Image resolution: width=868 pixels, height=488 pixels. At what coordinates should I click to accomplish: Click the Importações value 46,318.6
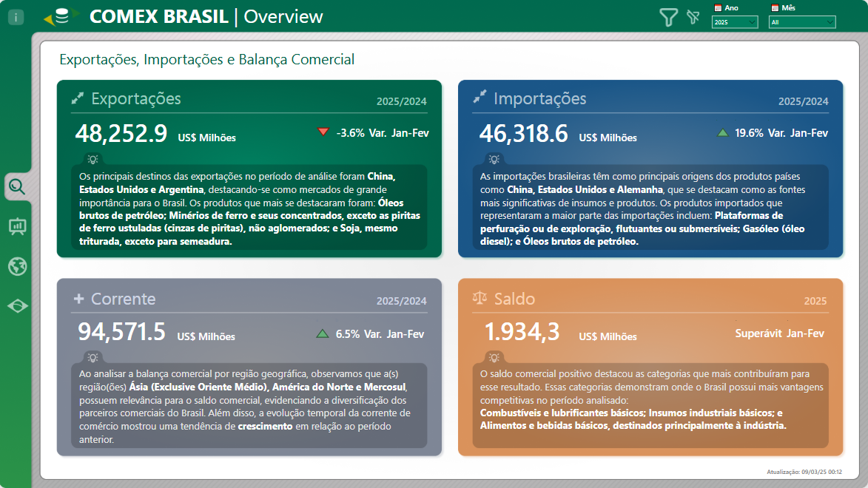pos(524,133)
